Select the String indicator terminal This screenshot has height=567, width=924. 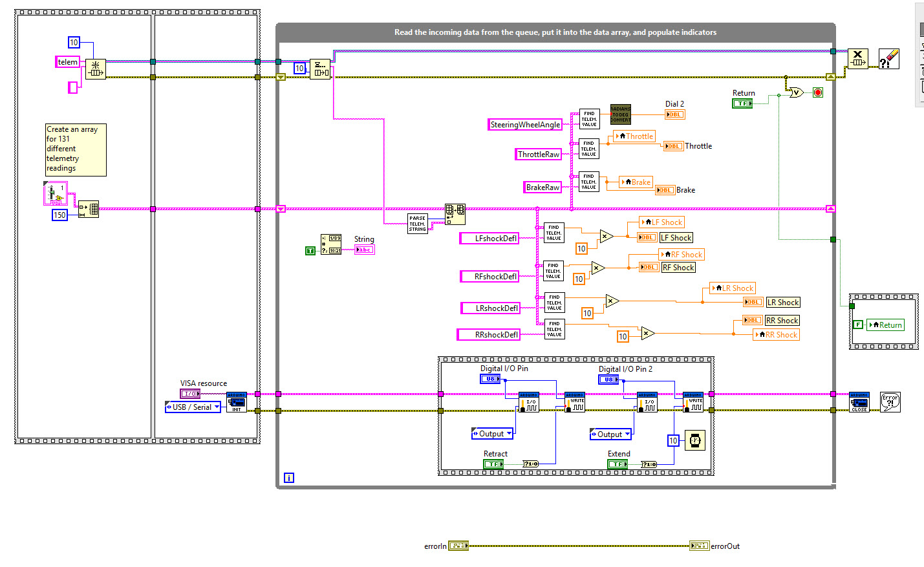point(365,250)
